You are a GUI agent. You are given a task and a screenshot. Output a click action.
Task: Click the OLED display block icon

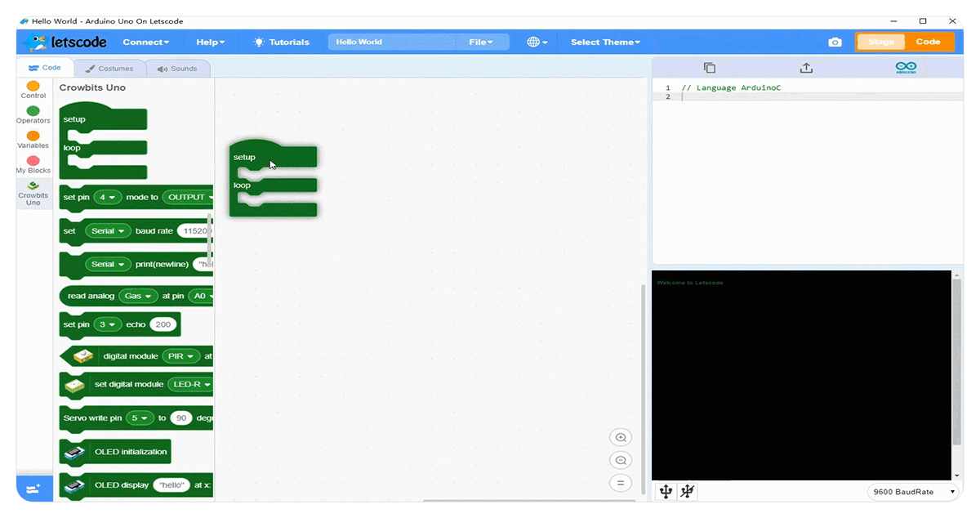point(75,485)
